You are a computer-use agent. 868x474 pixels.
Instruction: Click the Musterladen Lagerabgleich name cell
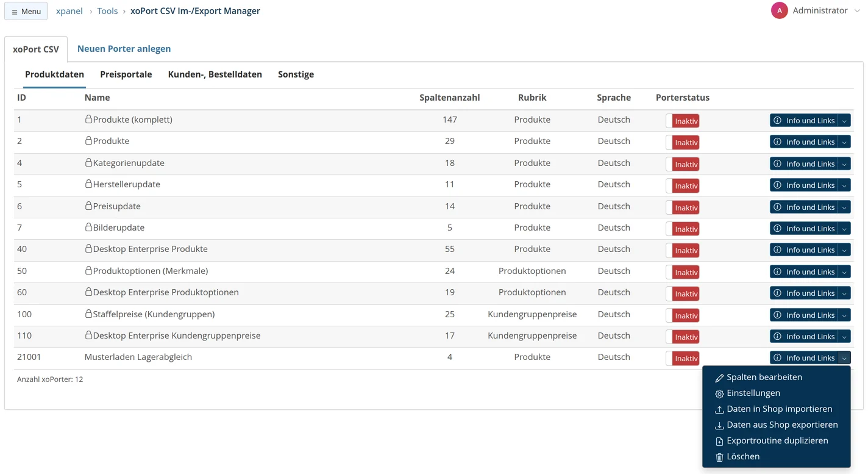coord(138,357)
